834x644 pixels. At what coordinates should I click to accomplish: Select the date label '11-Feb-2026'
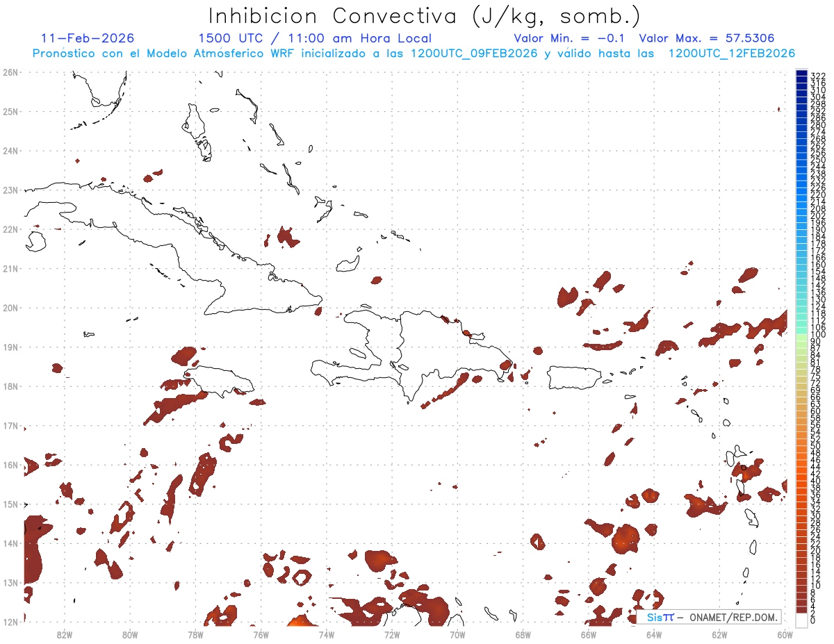tap(88, 38)
